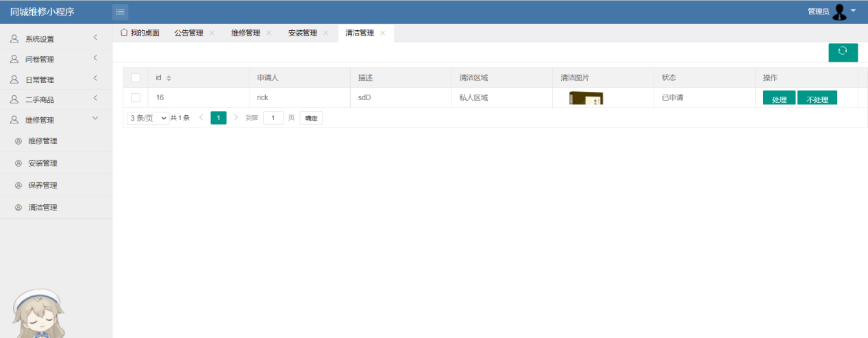Collapse the 维修管理 menu chevron
The width and height of the screenshot is (868, 338).
(95, 119)
